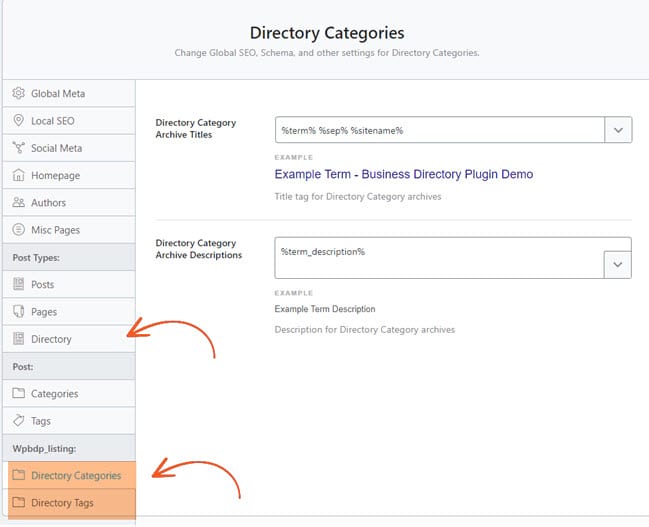This screenshot has height=527, width=649.
Task: Open the Directory Tags tab
Action: click(72, 503)
